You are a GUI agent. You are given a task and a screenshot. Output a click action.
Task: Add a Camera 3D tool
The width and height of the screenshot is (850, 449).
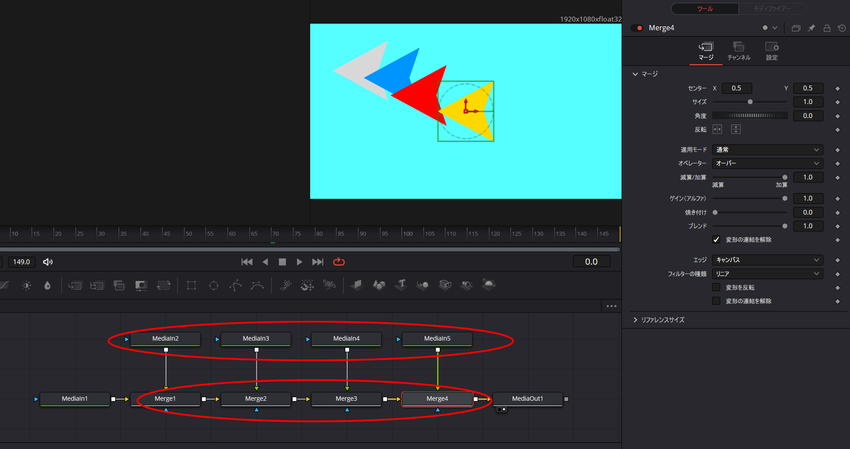(x=445, y=285)
